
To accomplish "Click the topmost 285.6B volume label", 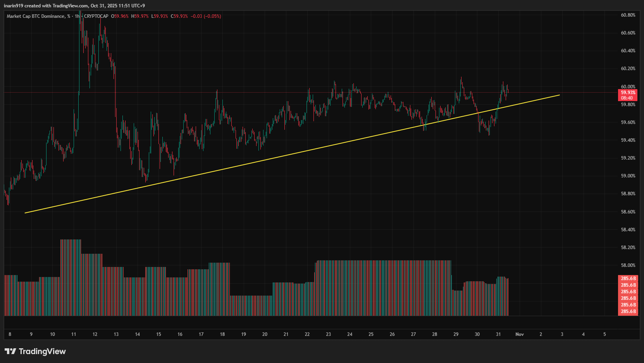I will pyautogui.click(x=628, y=279).
